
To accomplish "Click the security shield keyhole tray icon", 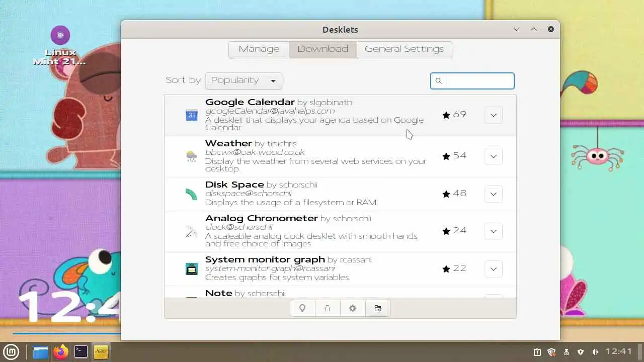I will [x=581, y=352].
